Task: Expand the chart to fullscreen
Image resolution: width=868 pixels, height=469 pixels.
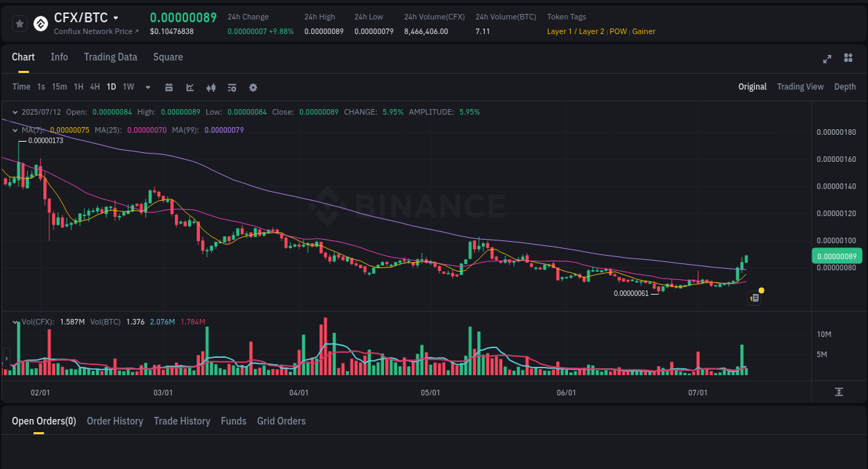Action: pyautogui.click(x=826, y=59)
